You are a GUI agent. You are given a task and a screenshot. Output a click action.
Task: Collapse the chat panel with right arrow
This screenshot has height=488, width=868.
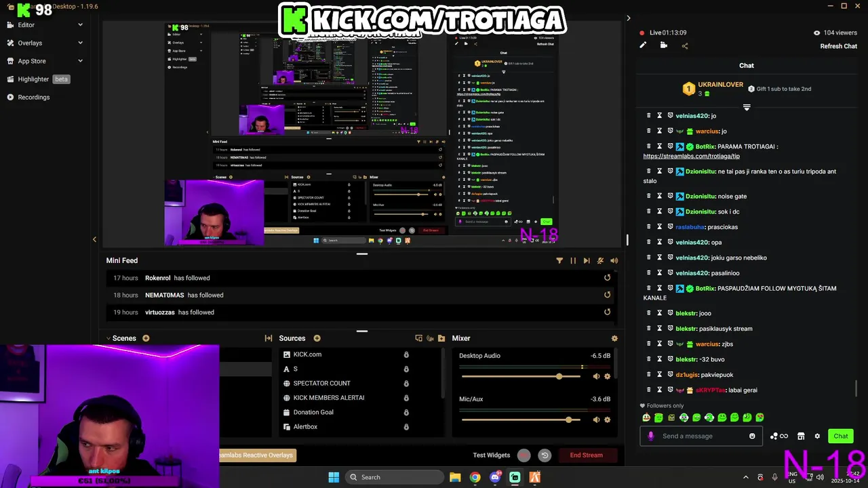(x=628, y=18)
